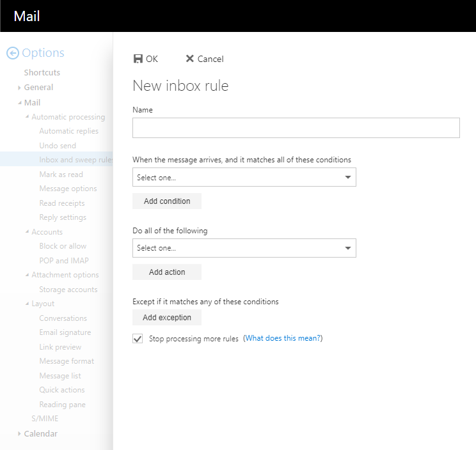476x450 pixels.
Task: Select Shortcuts in the Options sidebar
Action: click(42, 72)
